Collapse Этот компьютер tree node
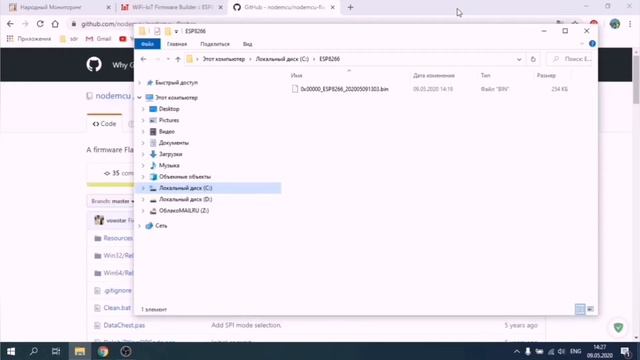Viewport: 640px width, 360px height. coord(140,98)
